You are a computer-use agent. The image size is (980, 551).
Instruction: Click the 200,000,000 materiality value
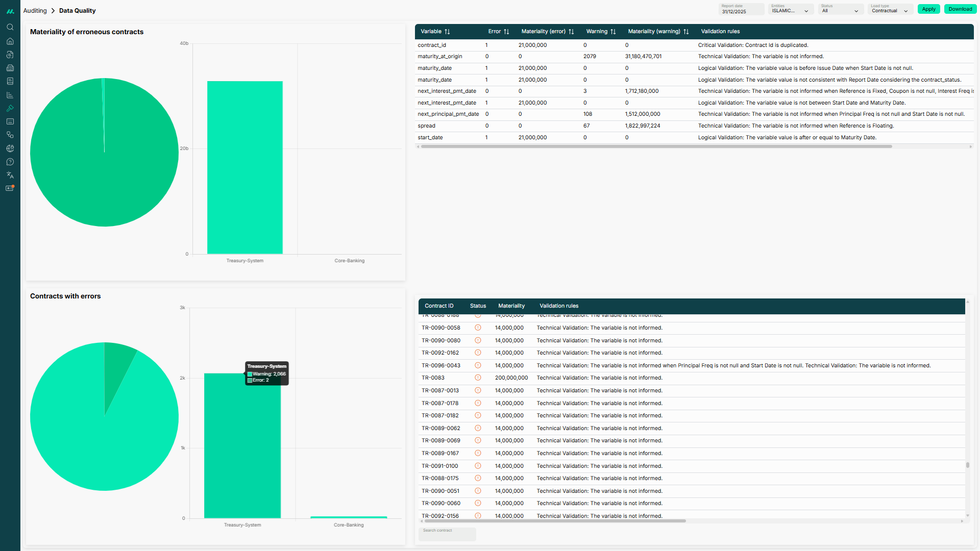tap(511, 378)
